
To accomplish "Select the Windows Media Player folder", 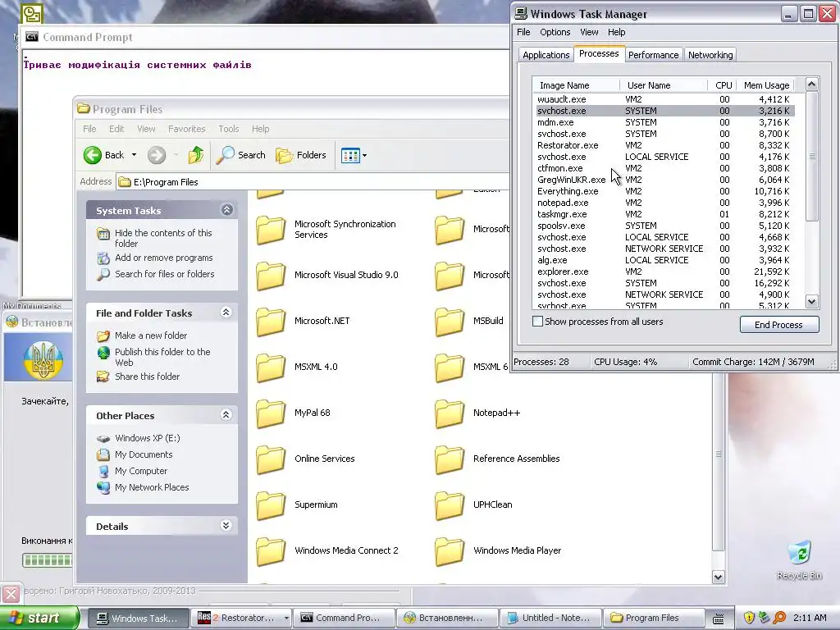I will 498,551.
